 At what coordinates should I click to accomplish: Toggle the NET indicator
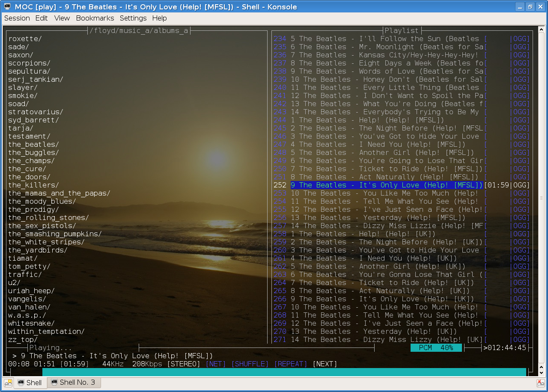point(216,364)
